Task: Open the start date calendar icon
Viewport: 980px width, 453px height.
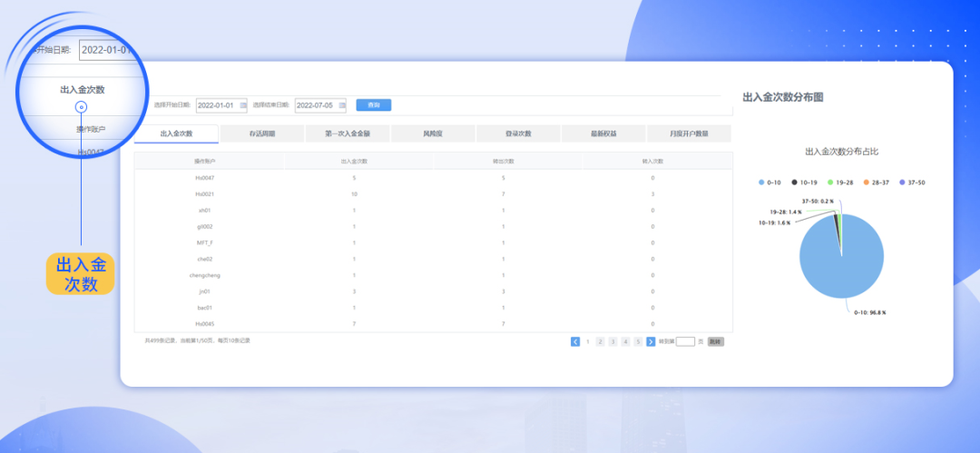Action: [242, 105]
